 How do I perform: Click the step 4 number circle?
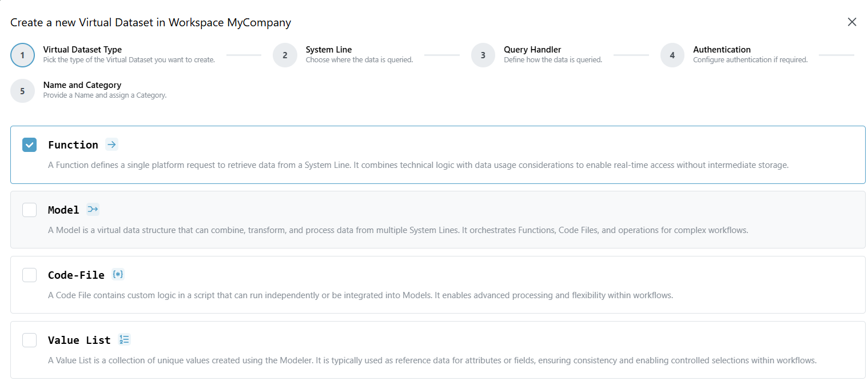[x=672, y=55]
